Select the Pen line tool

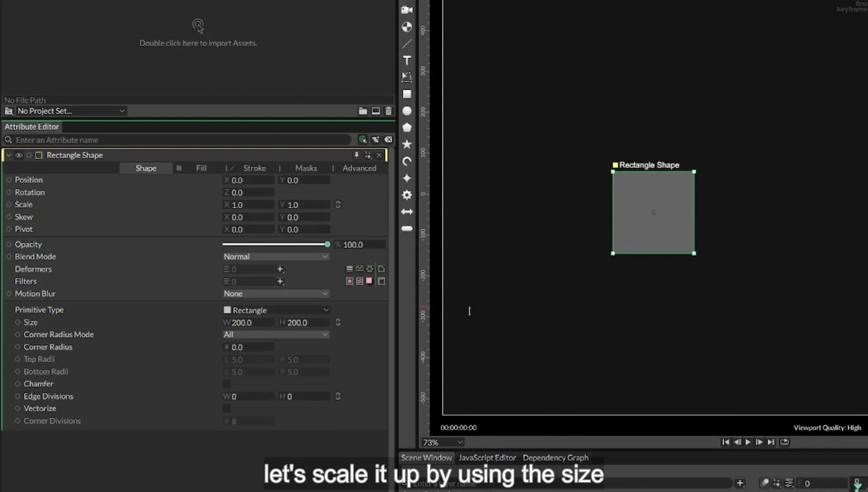coord(407,44)
